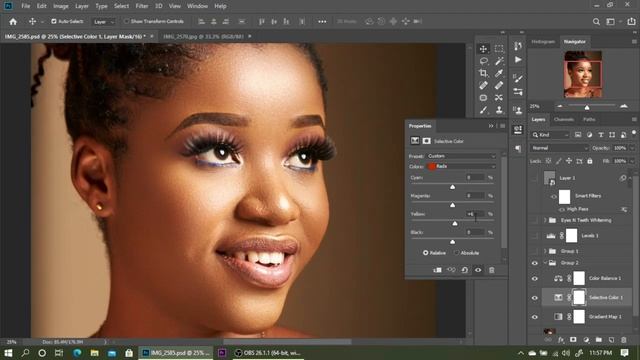Viewport: 640px width, 360px height.
Task: Open the Preset dropdown in Properties
Action: 461,156
